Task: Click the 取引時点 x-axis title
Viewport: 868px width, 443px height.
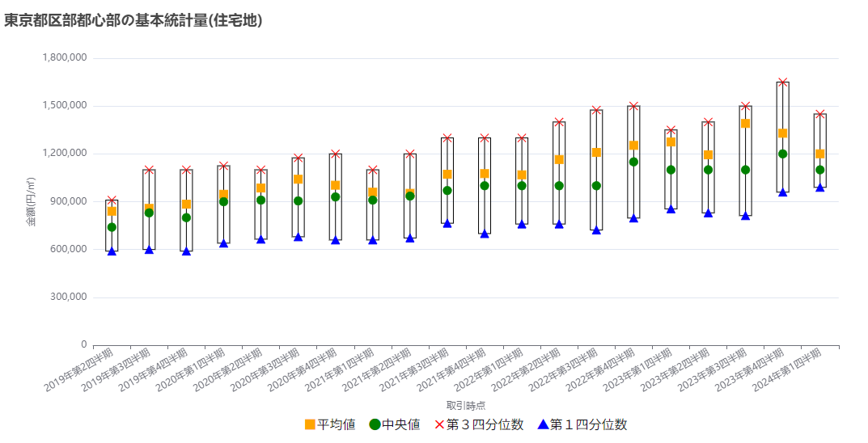Action: pyautogui.click(x=465, y=405)
